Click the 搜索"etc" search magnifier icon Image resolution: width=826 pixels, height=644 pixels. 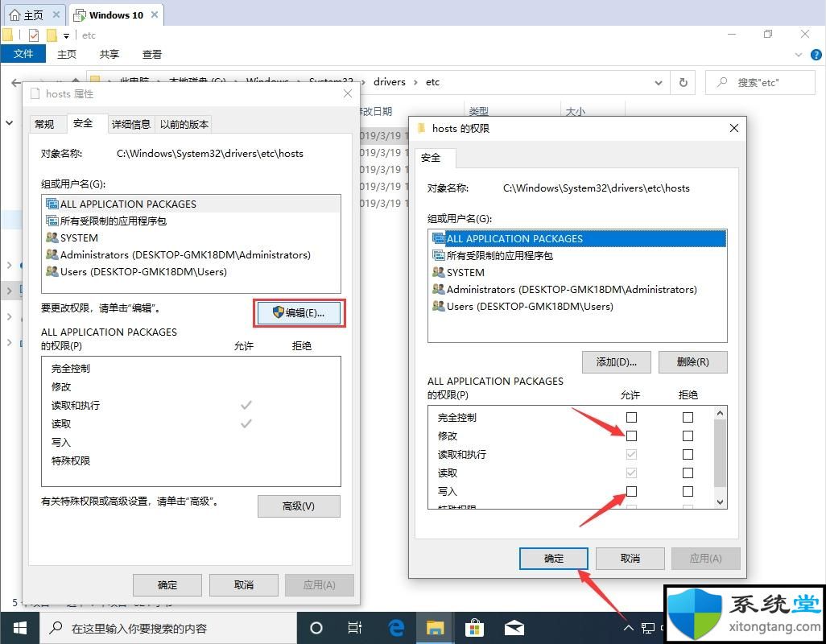(x=722, y=82)
